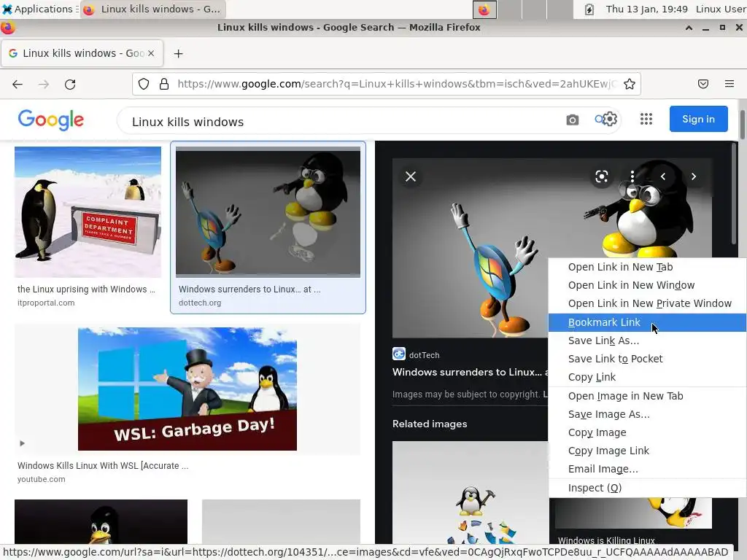
Task: Open the Google apps grid
Action: (646, 119)
